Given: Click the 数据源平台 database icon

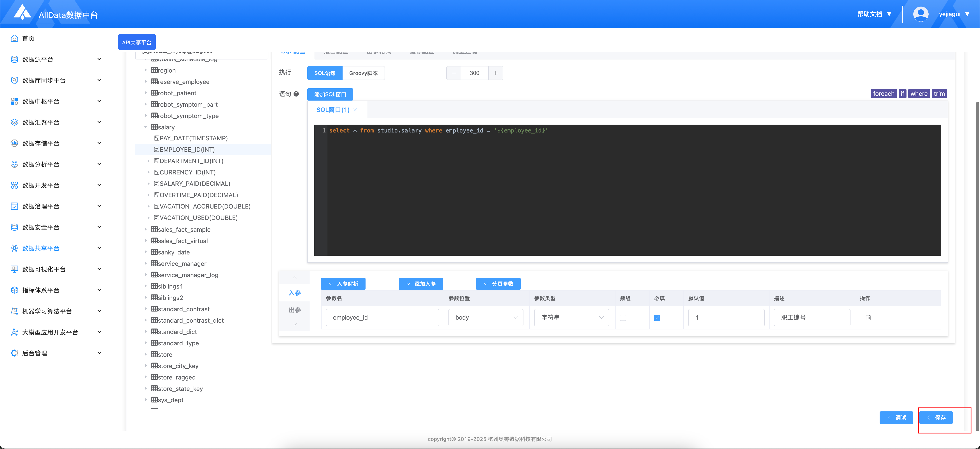Looking at the screenshot, I should coord(14,59).
